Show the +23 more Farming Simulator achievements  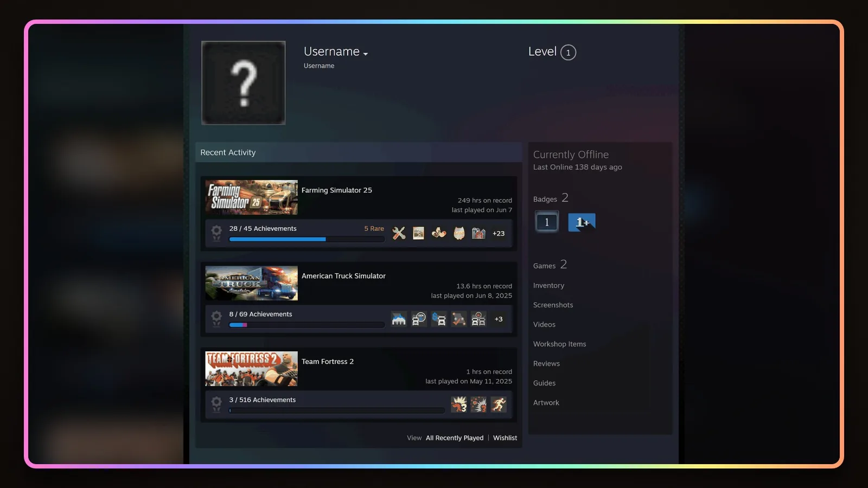(x=499, y=234)
